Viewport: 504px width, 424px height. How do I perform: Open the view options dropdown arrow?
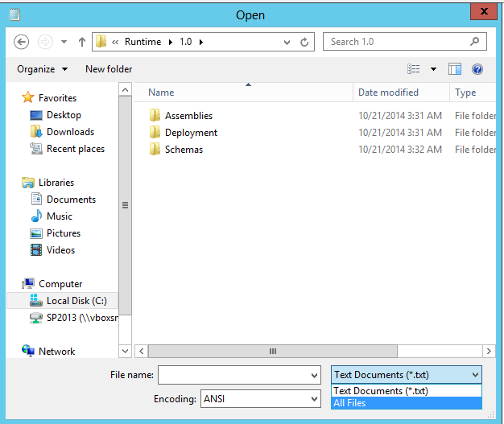click(x=433, y=69)
